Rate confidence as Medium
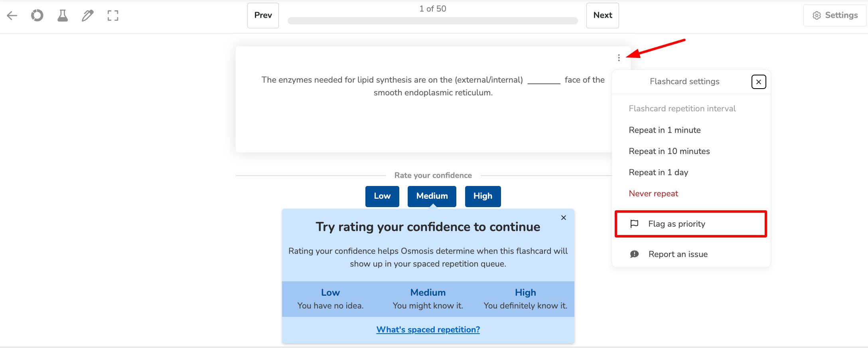Screen dimensions: 868x348 432,196
